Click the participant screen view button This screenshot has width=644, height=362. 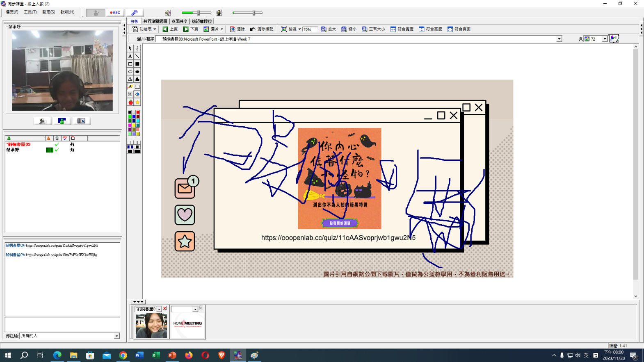(x=62, y=121)
